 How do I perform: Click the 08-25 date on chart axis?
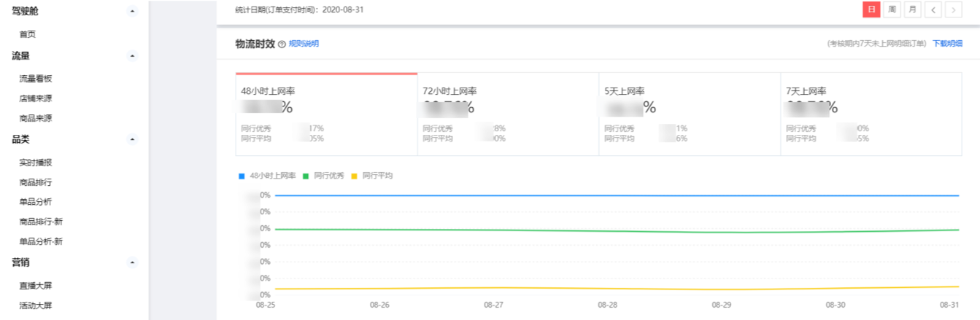click(266, 305)
